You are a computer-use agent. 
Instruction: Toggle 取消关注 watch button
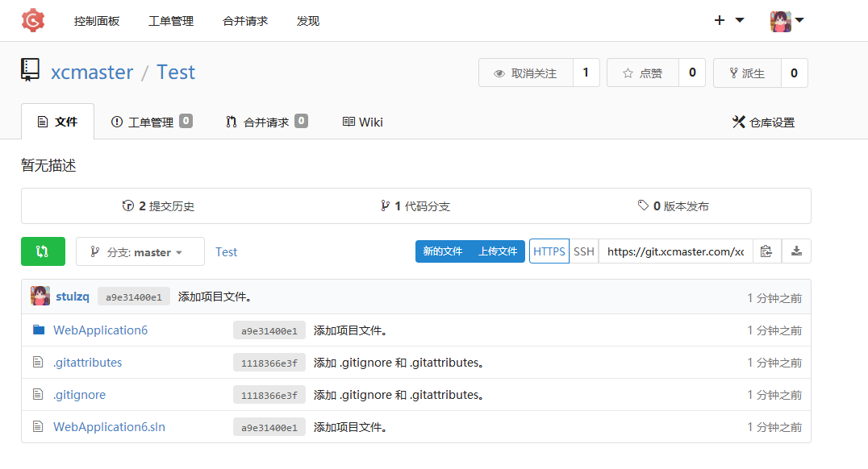(526, 73)
